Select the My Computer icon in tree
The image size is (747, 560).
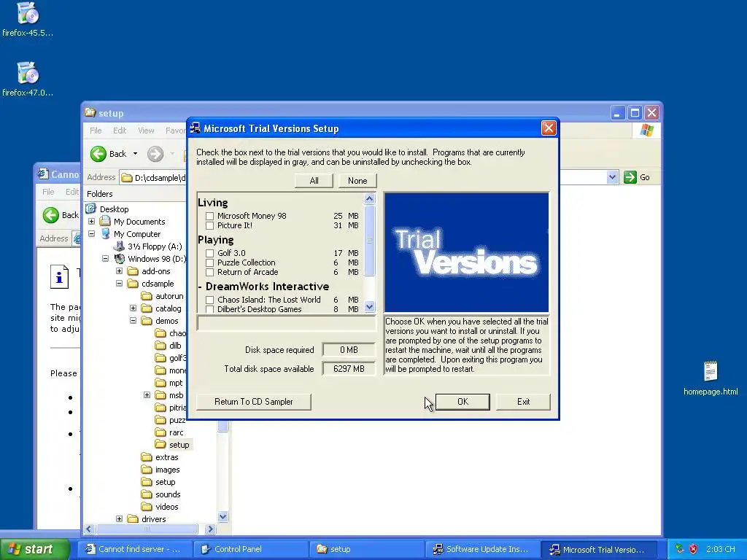(x=105, y=234)
